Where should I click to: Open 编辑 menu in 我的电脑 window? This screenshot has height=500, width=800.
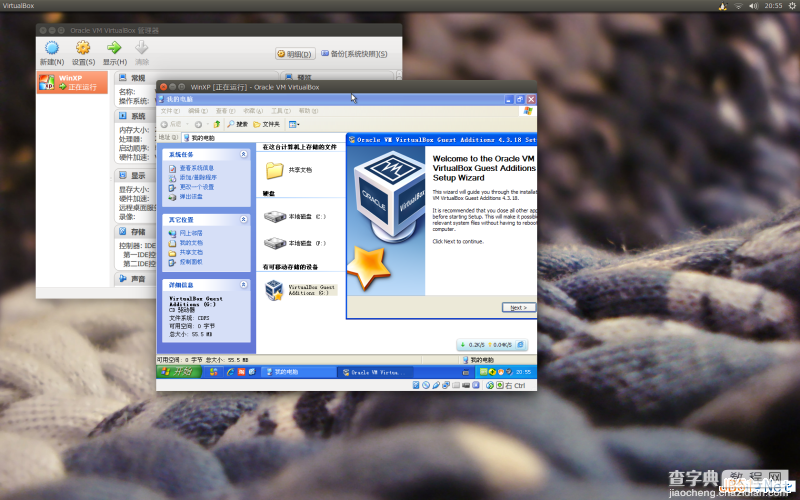pos(197,111)
